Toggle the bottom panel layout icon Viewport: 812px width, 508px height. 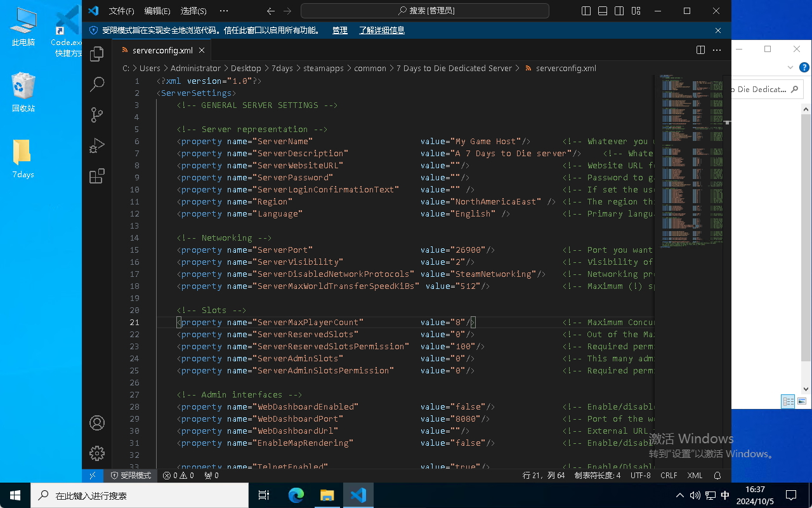(603, 11)
